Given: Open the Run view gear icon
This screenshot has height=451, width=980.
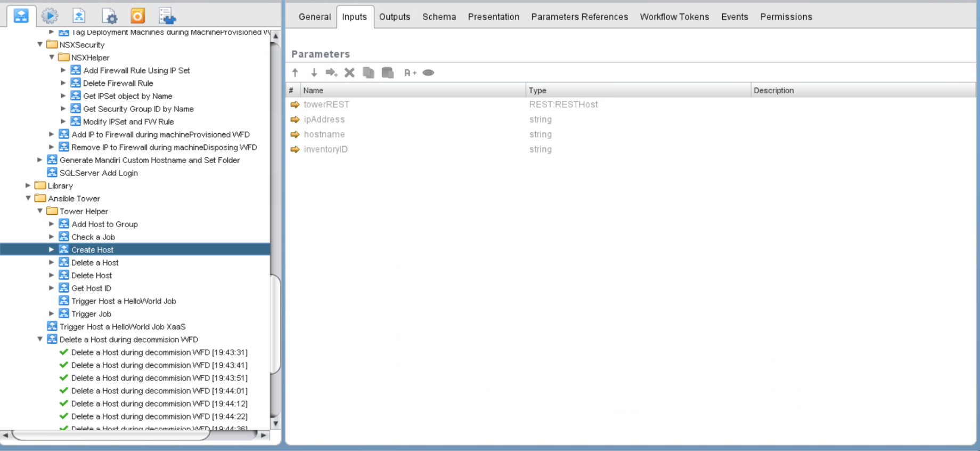Looking at the screenshot, I should (x=50, y=16).
